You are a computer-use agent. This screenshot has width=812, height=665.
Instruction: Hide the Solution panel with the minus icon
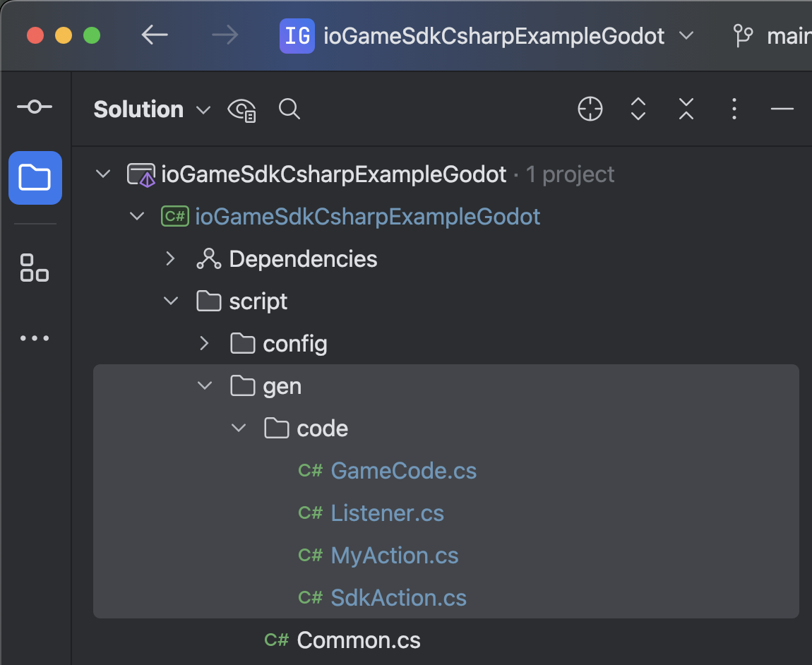(x=782, y=109)
